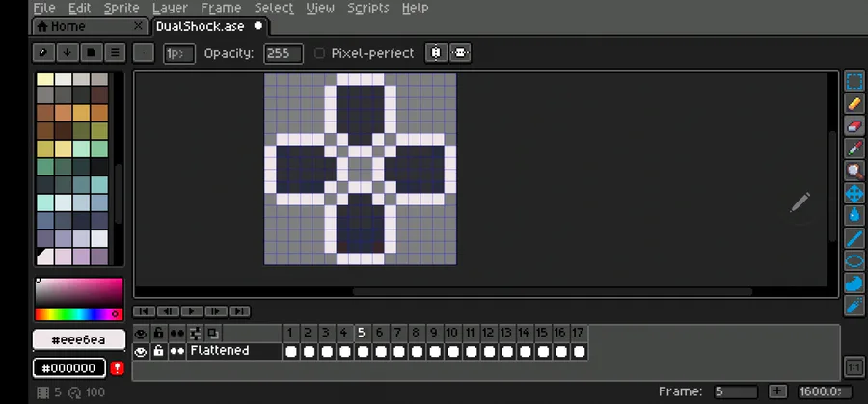Go to first frame button

145,311
